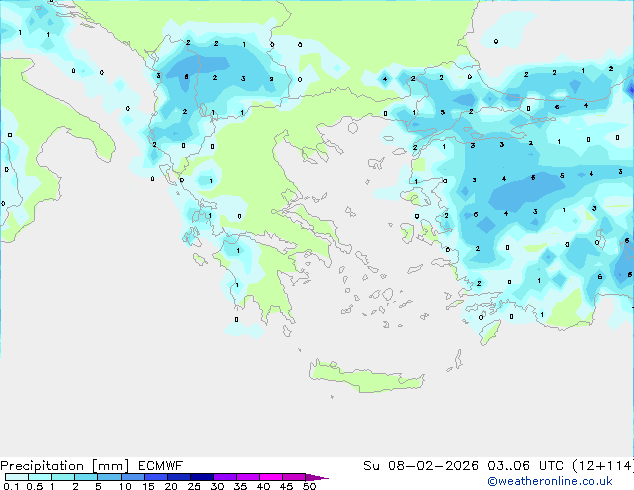Click the 0.1–0.5 mm legend swatch
Viewport: 634px width, 490px height.
tap(17, 477)
